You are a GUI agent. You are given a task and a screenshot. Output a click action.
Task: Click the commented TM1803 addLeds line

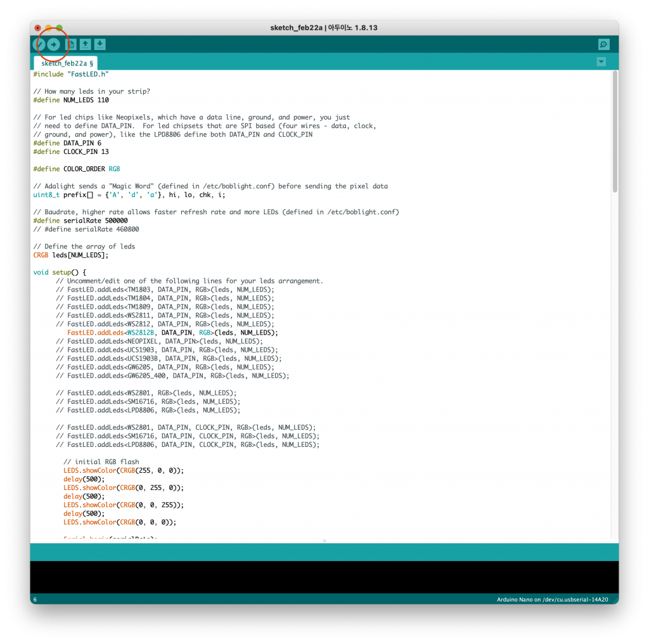point(165,290)
